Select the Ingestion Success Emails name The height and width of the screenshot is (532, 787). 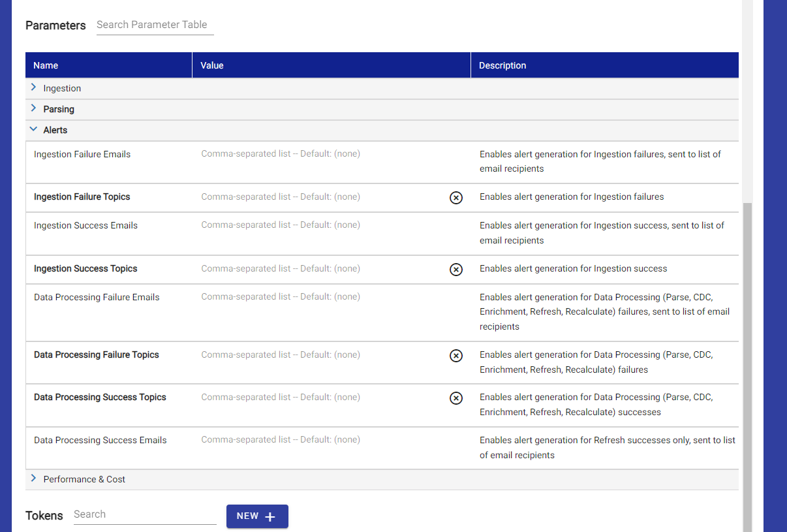(86, 226)
